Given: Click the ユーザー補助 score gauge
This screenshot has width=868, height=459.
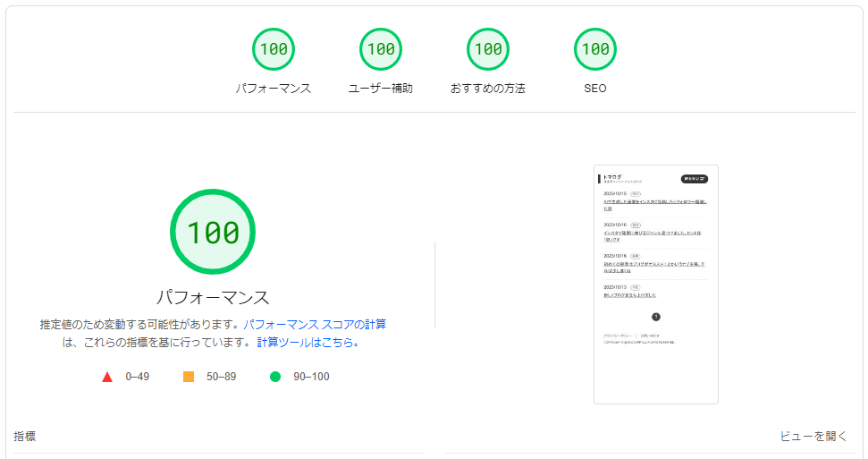Looking at the screenshot, I should point(381,49).
